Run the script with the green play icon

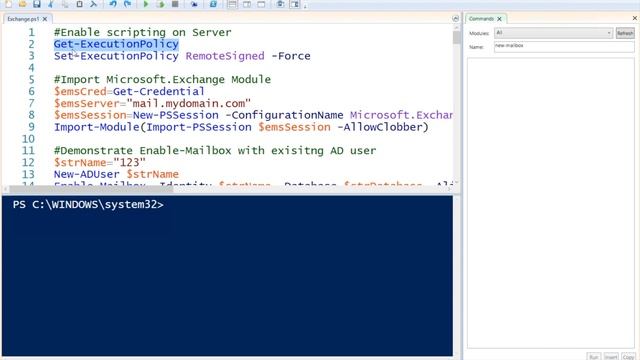point(146,4)
